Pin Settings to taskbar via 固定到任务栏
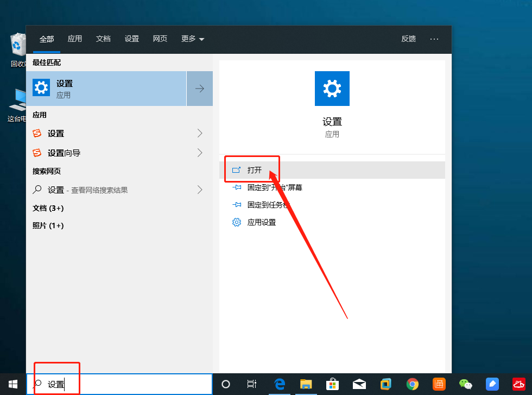The height and width of the screenshot is (395, 532). (268, 205)
